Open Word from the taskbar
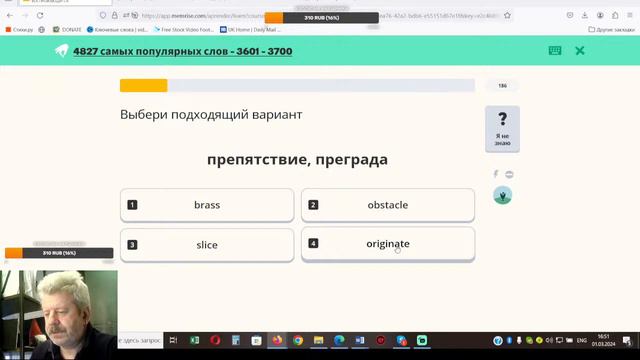640x360 pixels. (360, 340)
